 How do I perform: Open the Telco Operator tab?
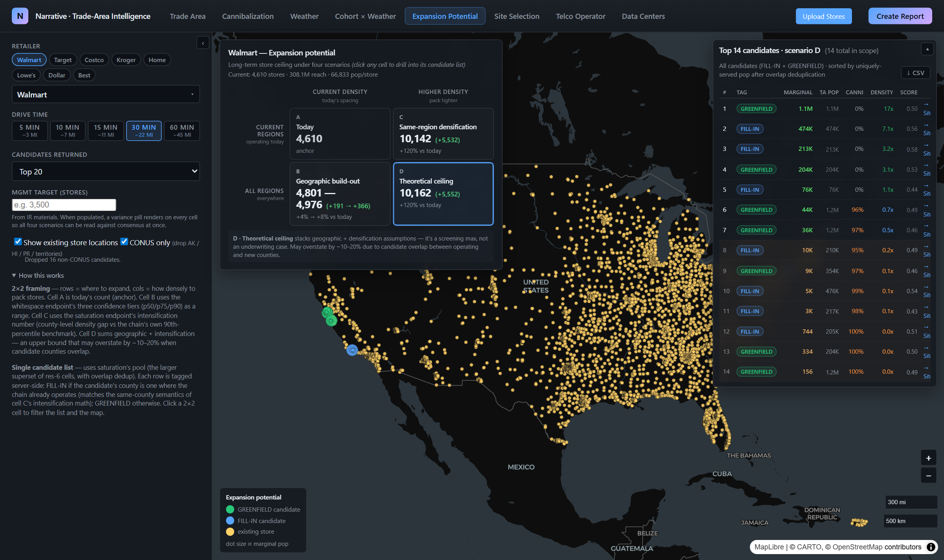click(581, 16)
